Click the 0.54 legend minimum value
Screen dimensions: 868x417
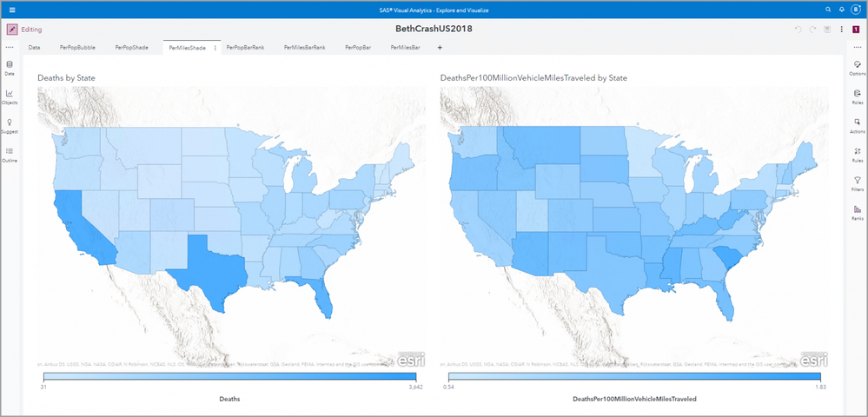447,387
